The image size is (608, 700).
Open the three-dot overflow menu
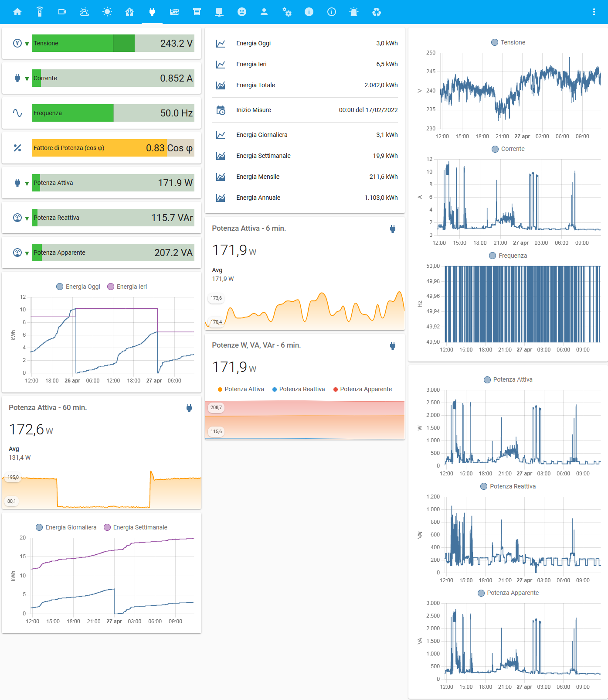594,12
